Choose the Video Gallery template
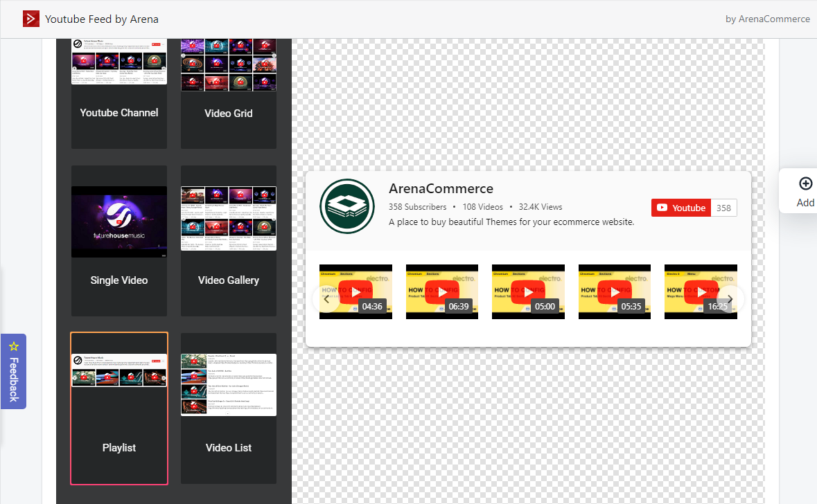Viewport: 817px width, 504px height. tap(229, 241)
